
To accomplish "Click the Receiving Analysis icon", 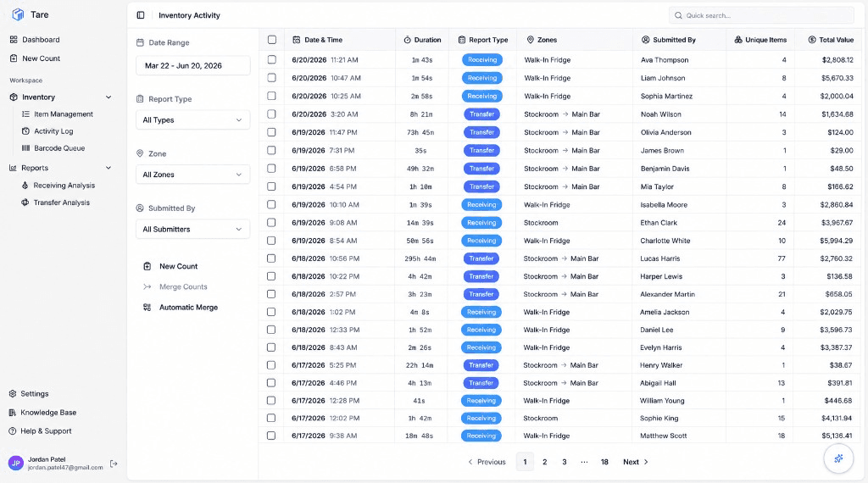I will coord(25,186).
